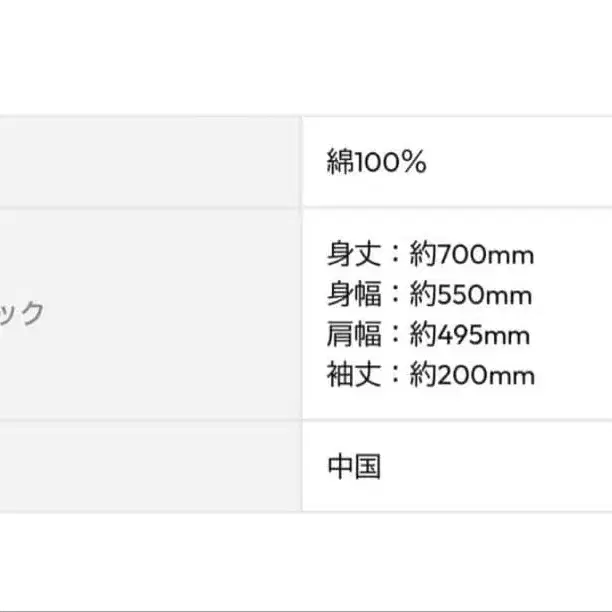This screenshot has width=612, height=612.
Task: Click the gray header cell beside 綿100%
Action: (x=151, y=162)
